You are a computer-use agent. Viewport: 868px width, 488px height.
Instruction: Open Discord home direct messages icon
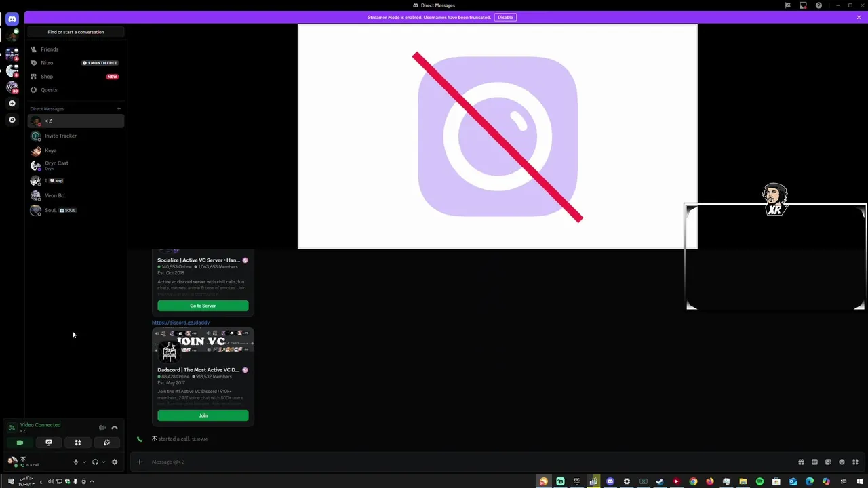tap(12, 19)
